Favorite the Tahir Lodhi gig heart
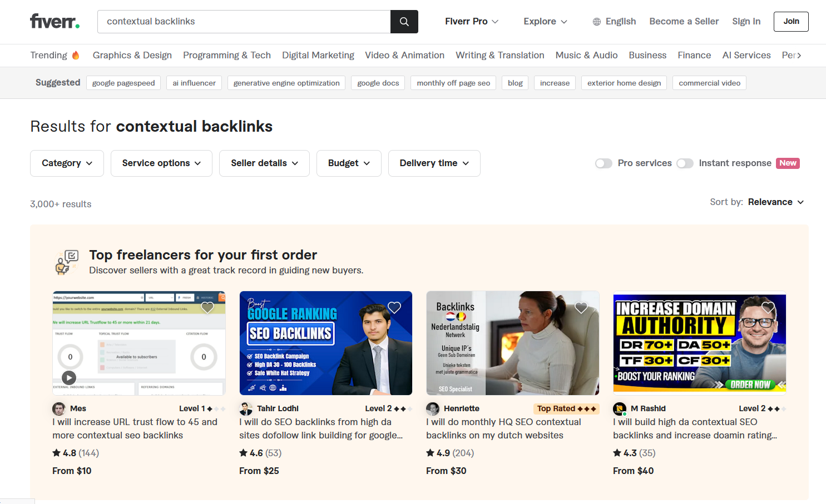Screen dimensions: 826x504 [x=394, y=307]
